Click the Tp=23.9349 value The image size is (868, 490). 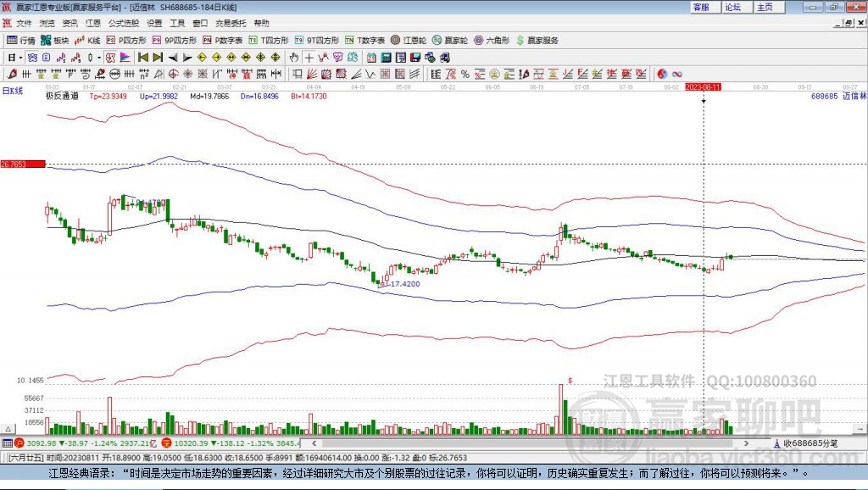click(x=108, y=96)
